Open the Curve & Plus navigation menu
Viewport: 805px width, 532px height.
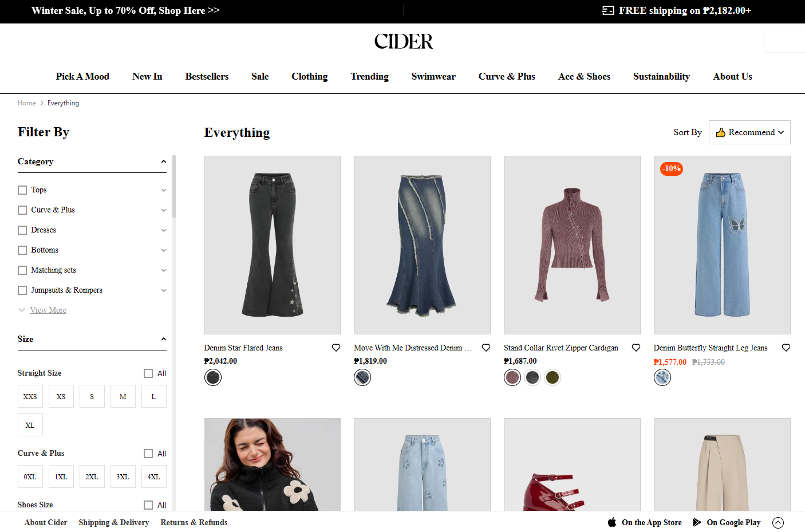point(507,76)
